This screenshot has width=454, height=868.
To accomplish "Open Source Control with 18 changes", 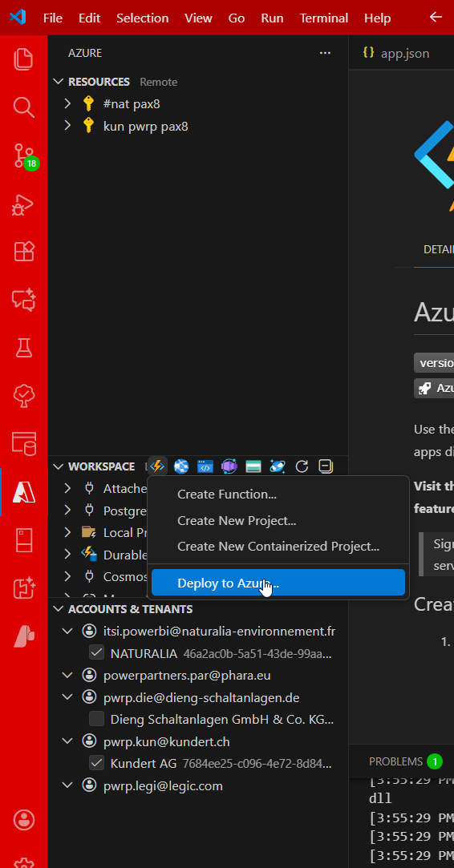I will tap(24, 156).
